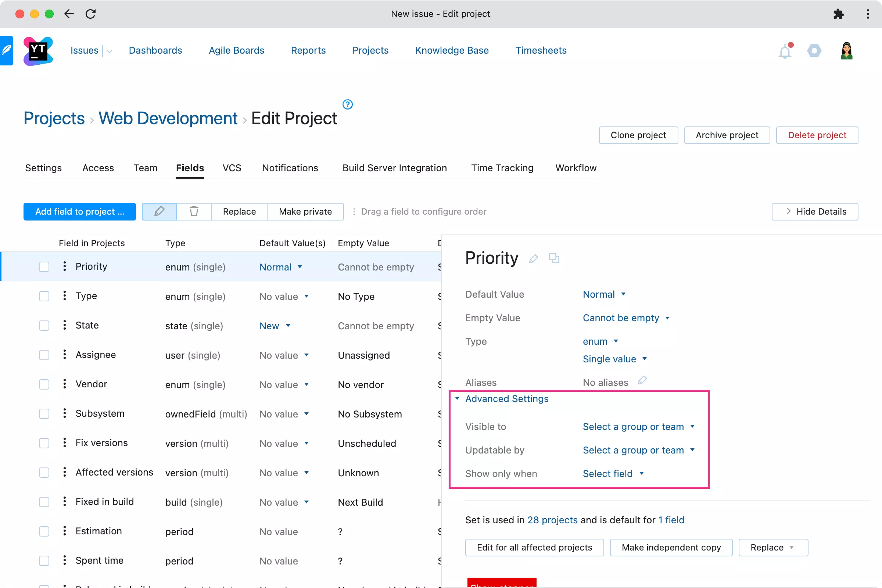Open Updatable by group or team dropdown
882x588 pixels.
point(639,451)
